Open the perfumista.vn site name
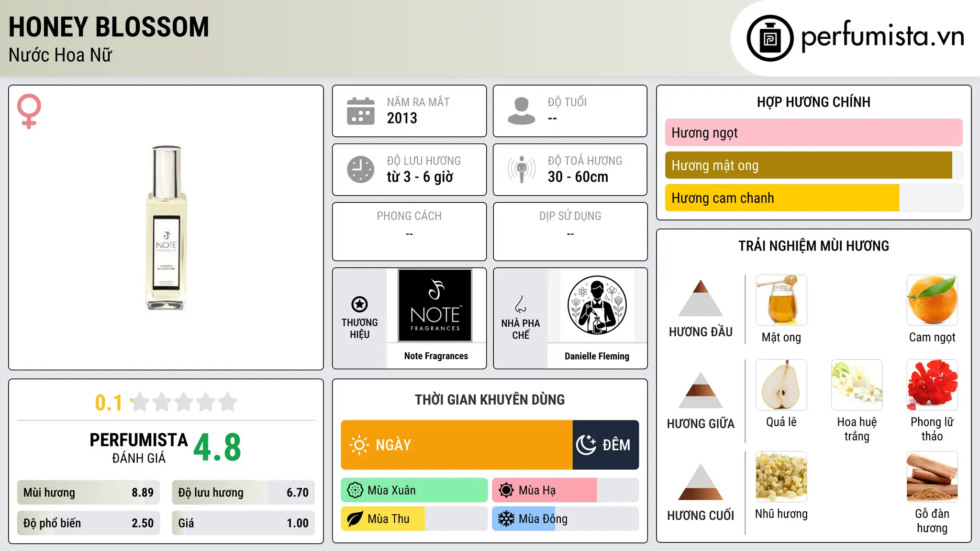This screenshot has width=980, height=551. 883,36
